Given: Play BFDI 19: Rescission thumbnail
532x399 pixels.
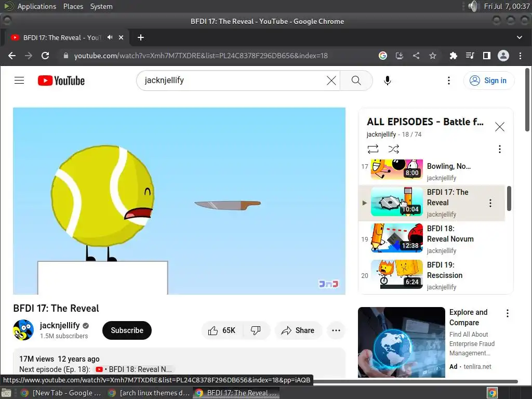Looking at the screenshot, I should point(396,274).
